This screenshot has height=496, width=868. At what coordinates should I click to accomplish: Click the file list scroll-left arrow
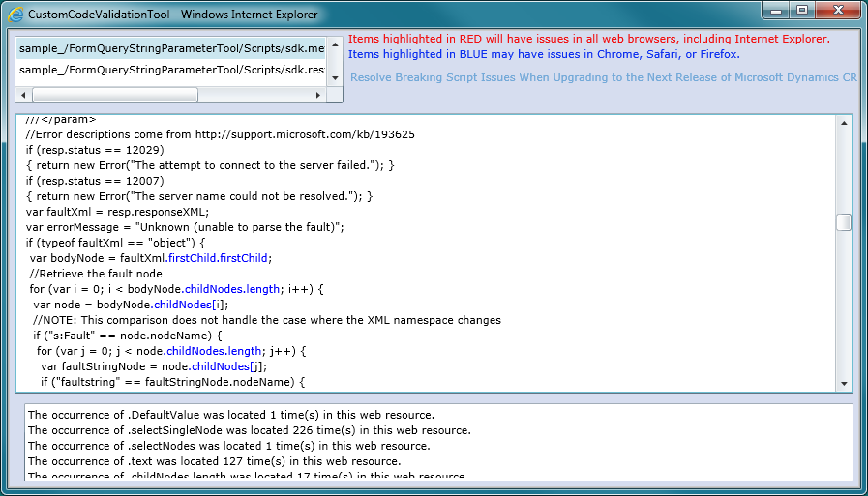(24, 95)
